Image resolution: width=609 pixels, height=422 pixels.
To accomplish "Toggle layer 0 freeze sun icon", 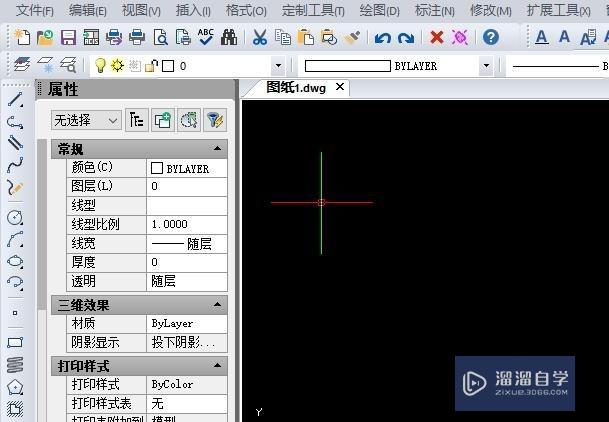I will (x=117, y=65).
